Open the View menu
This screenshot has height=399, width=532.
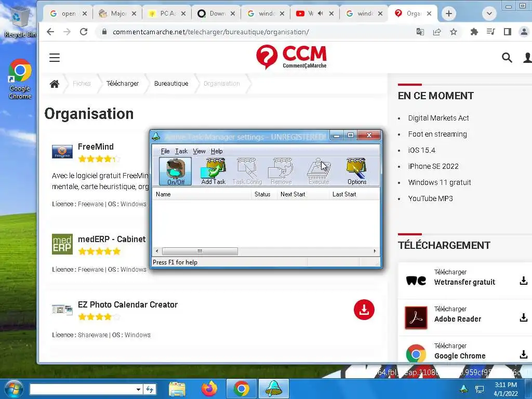click(x=199, y=151)
